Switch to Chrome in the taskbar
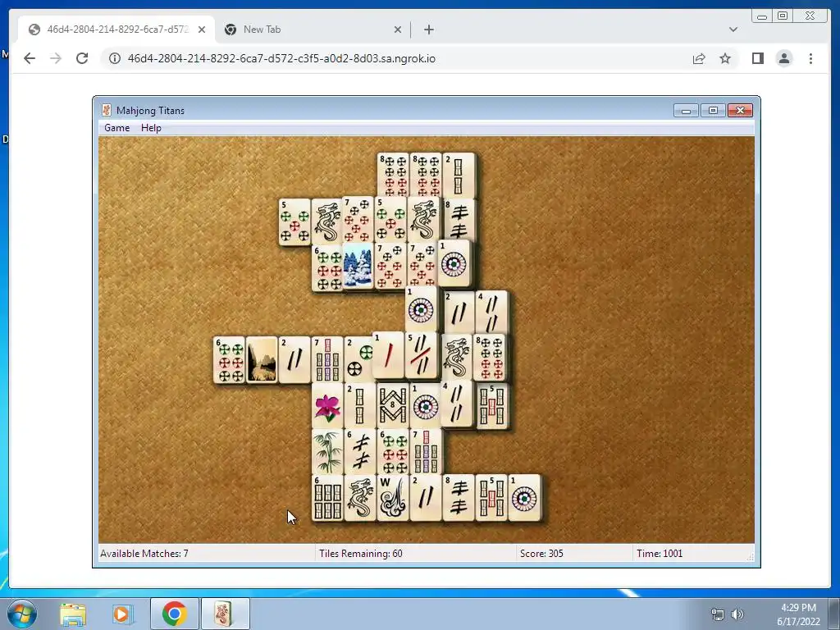The image size is (840, 630). tap(174, 614)
